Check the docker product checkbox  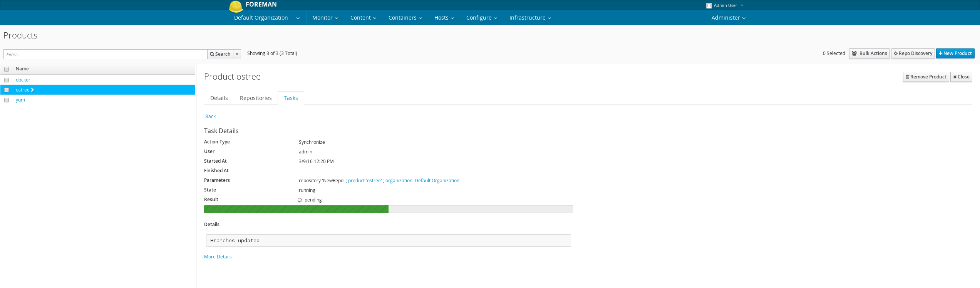(x=7, y=80)
